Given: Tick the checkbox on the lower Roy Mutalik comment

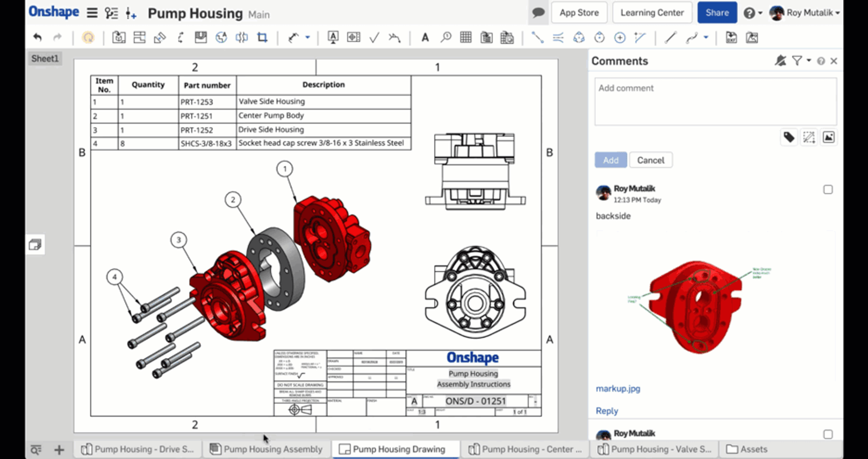Looking at the screenshot, I should [x=828, y=434].
